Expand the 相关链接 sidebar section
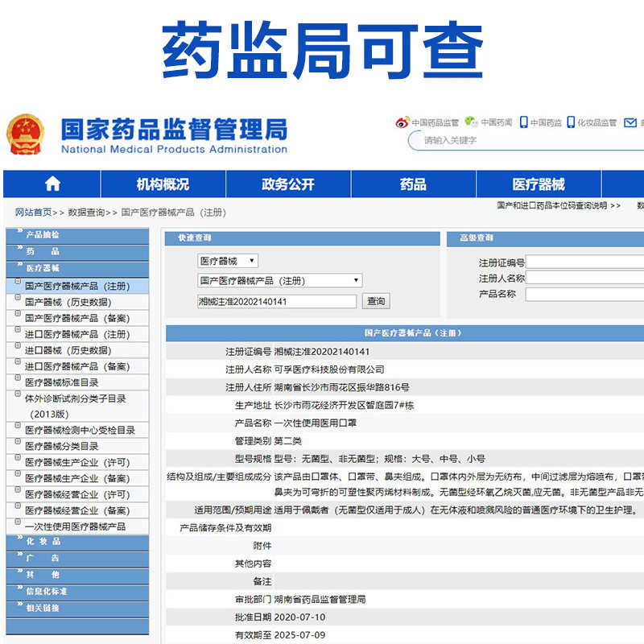 (77, 609)
